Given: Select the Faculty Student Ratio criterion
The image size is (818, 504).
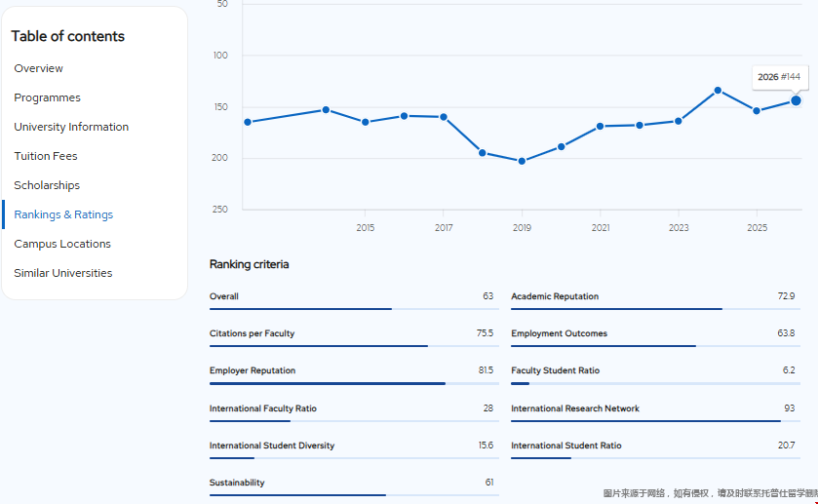Looking at the screenshot, I should click(x=555, y=370).
